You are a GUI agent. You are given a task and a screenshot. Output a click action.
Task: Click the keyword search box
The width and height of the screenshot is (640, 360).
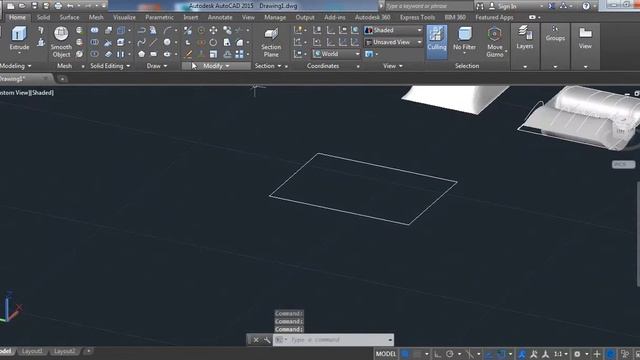point(429,6)
